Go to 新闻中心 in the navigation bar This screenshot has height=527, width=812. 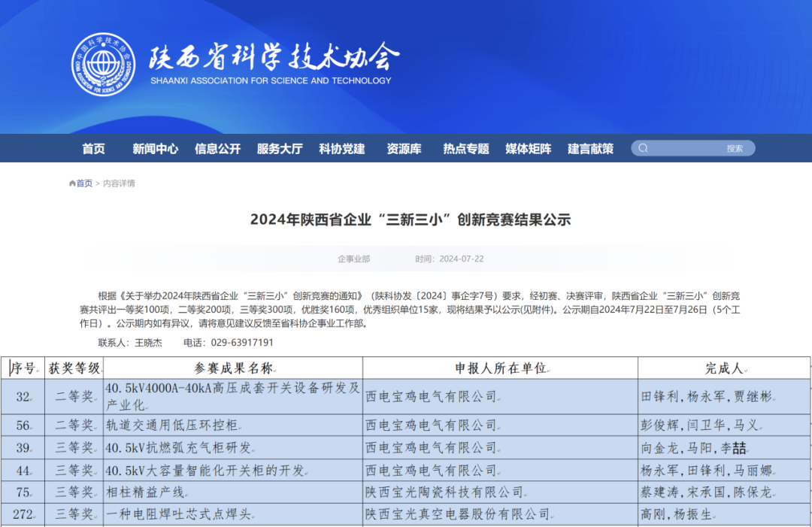[x=156, y=149]
